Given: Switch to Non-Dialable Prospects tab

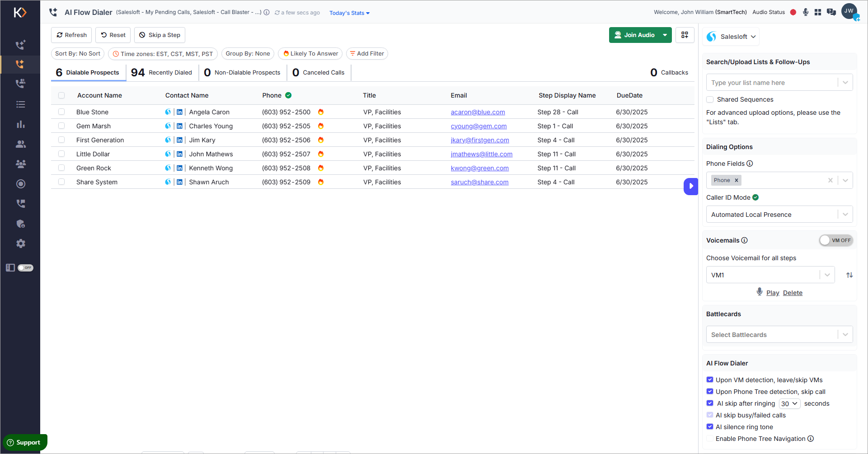Looking at the screenshot, I should (242, 72).
